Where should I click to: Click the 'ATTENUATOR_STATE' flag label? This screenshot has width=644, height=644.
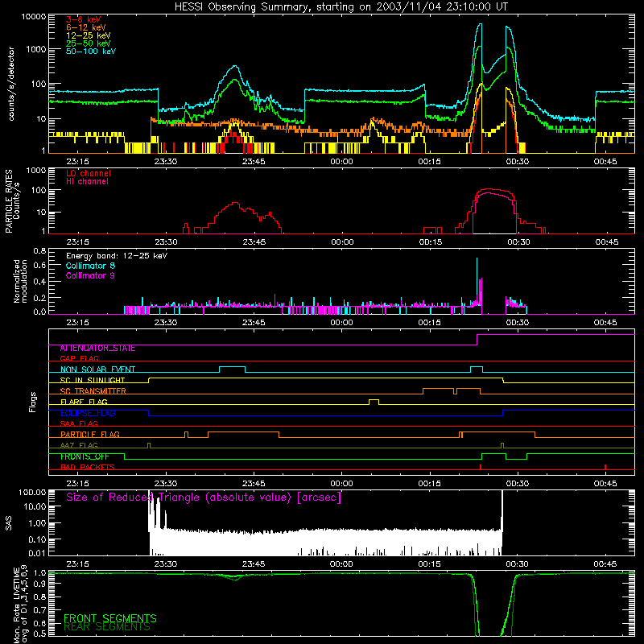click(97, 348)
